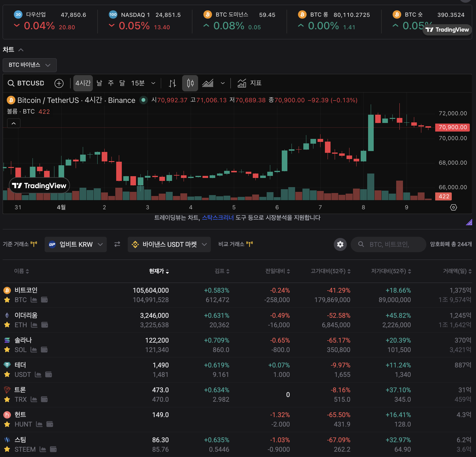The width and height of the screenshot is (476, 457).
Task: Sort the table by 저가대비(52주)
Action: click(391, 271)
